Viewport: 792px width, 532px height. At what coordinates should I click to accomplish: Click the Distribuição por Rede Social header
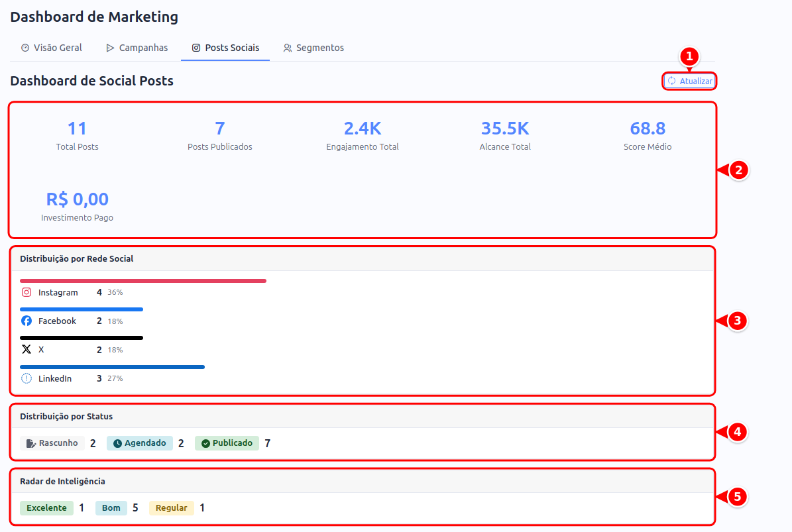pyautogui.click(x=77, y=258)
